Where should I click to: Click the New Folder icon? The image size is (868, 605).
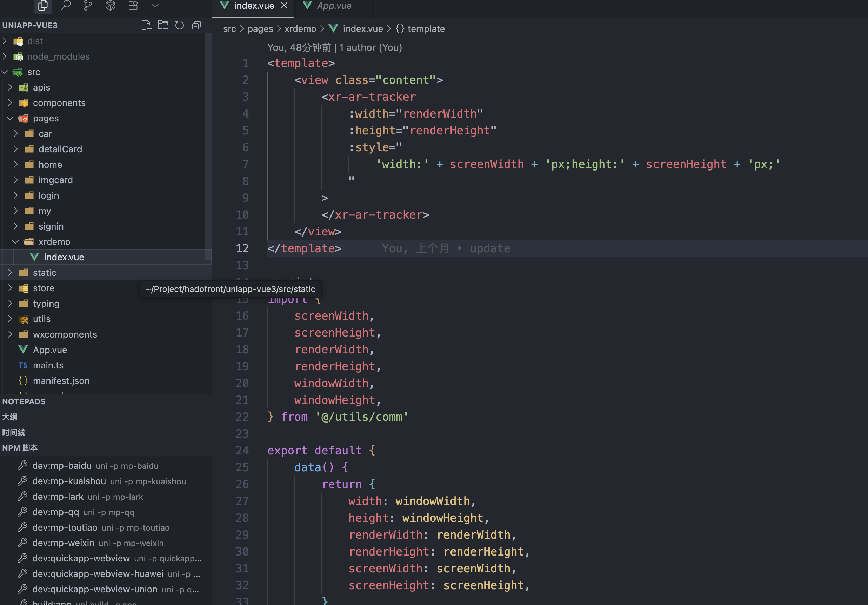163,25
